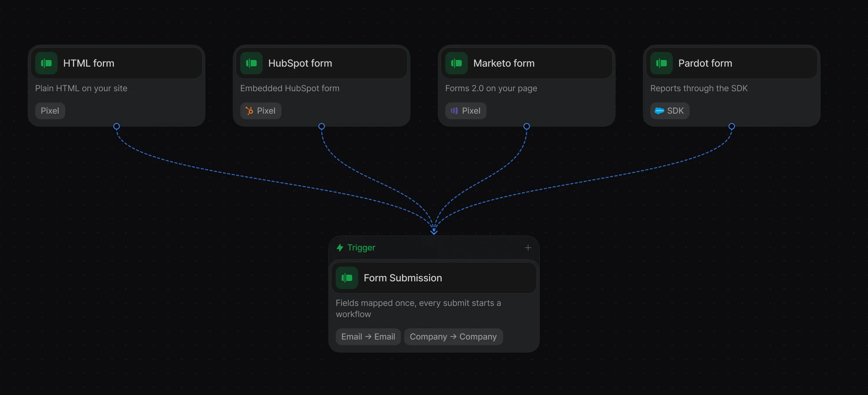Click the Marketo purple bars logo
Image resolution: width=868 pixels, height=395 pixels.
tap(454, 111)
